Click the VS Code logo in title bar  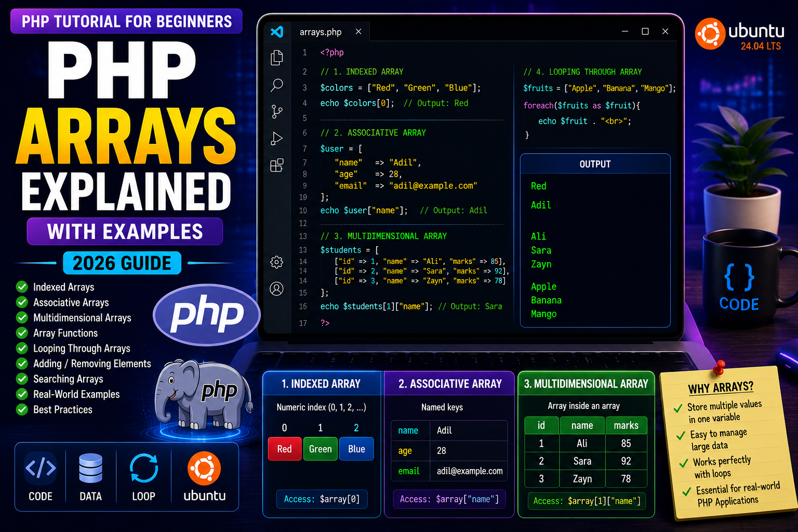click(277, 32)
